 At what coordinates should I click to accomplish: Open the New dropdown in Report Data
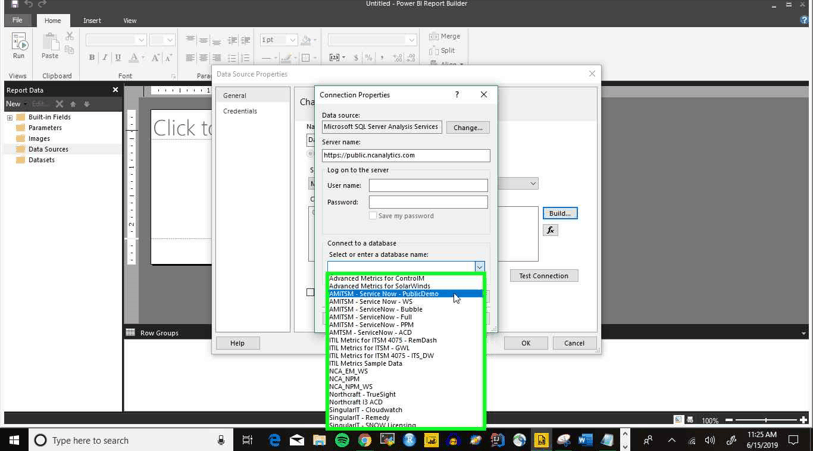point(16,104)
